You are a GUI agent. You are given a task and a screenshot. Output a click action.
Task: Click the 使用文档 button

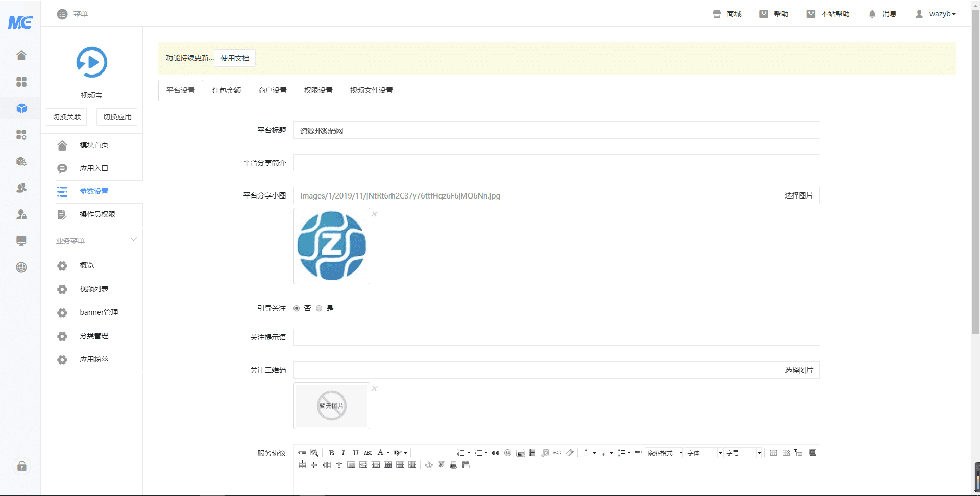235,58
